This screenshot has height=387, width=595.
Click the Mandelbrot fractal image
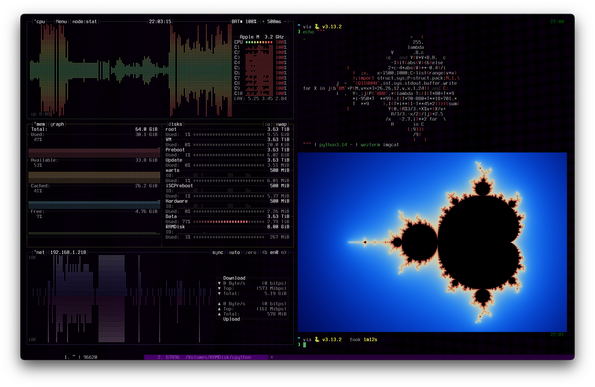pos(432,242)
